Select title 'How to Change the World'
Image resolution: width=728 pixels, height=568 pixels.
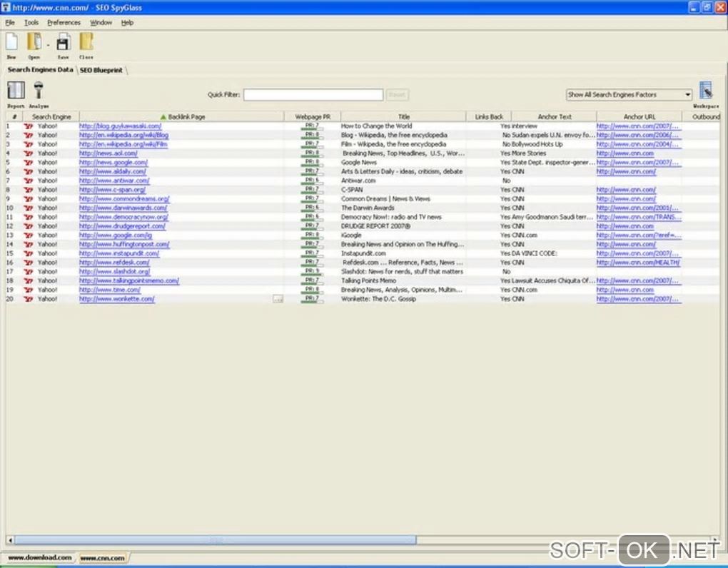point(377,126)
